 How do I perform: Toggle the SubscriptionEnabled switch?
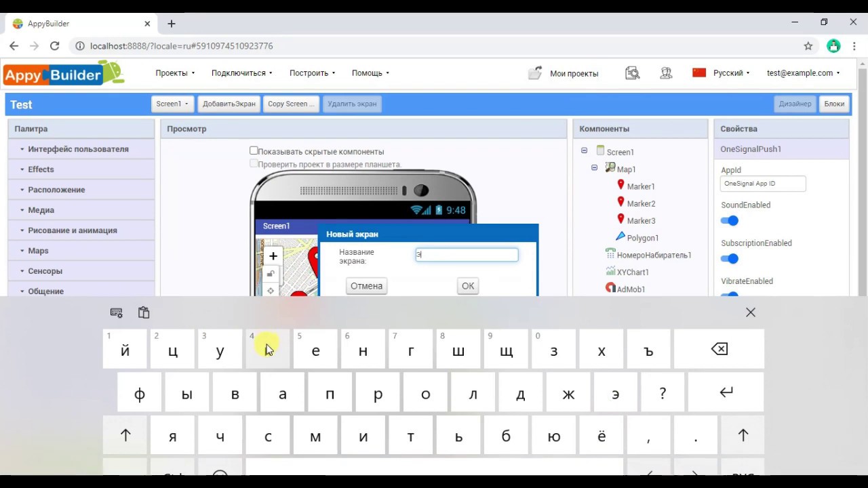pos(730,258)
